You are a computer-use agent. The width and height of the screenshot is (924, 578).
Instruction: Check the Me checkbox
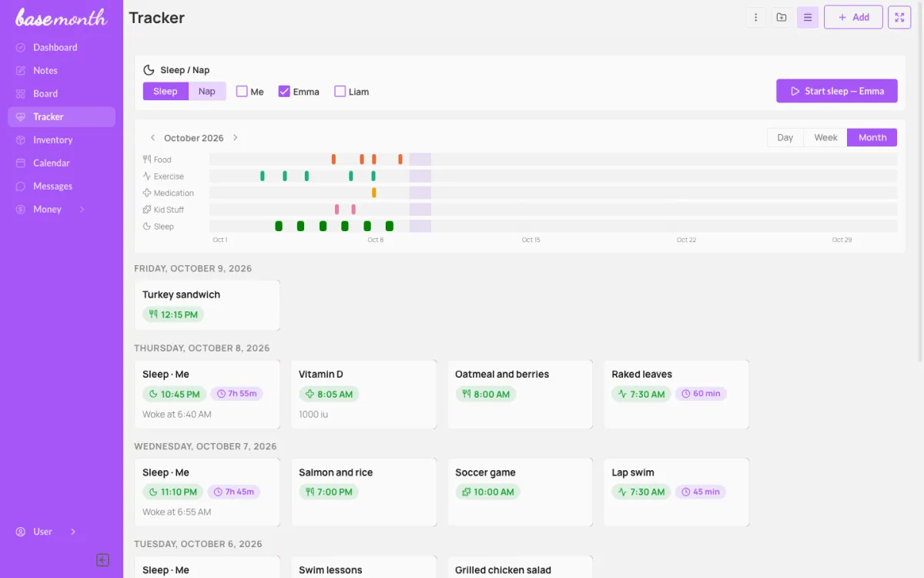pos(242,91)
